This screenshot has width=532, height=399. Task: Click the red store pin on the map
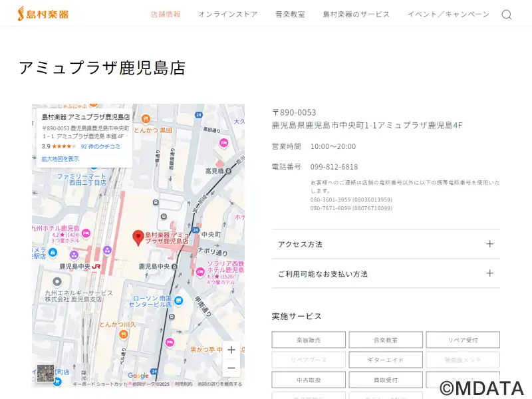click(x=138, y=237)
